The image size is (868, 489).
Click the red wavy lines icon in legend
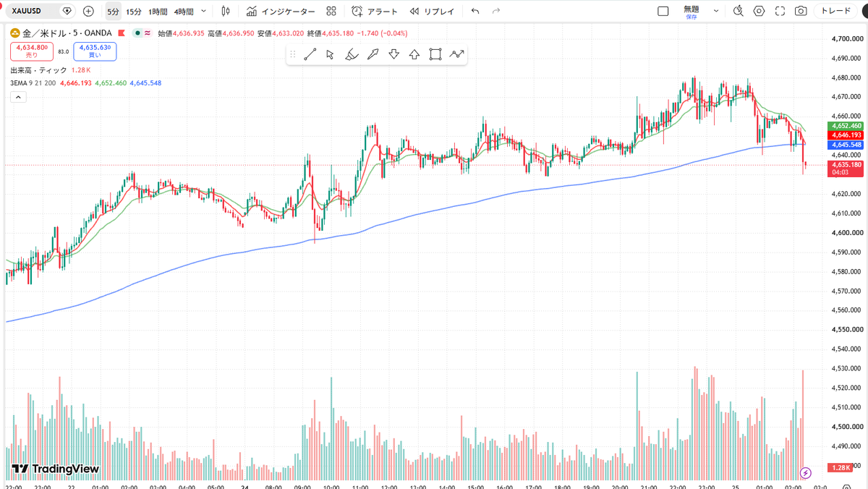(x=148, y=33)
